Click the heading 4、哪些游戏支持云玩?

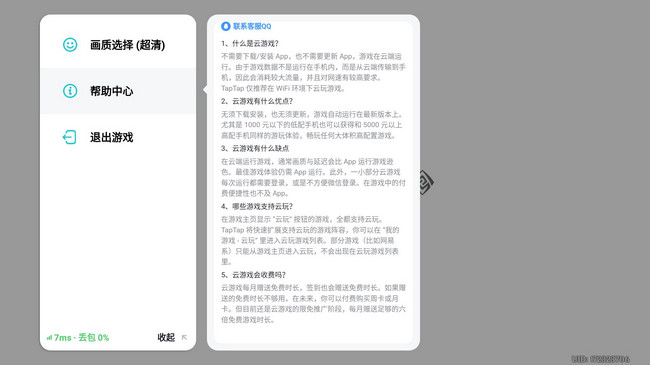pos(257,206)
